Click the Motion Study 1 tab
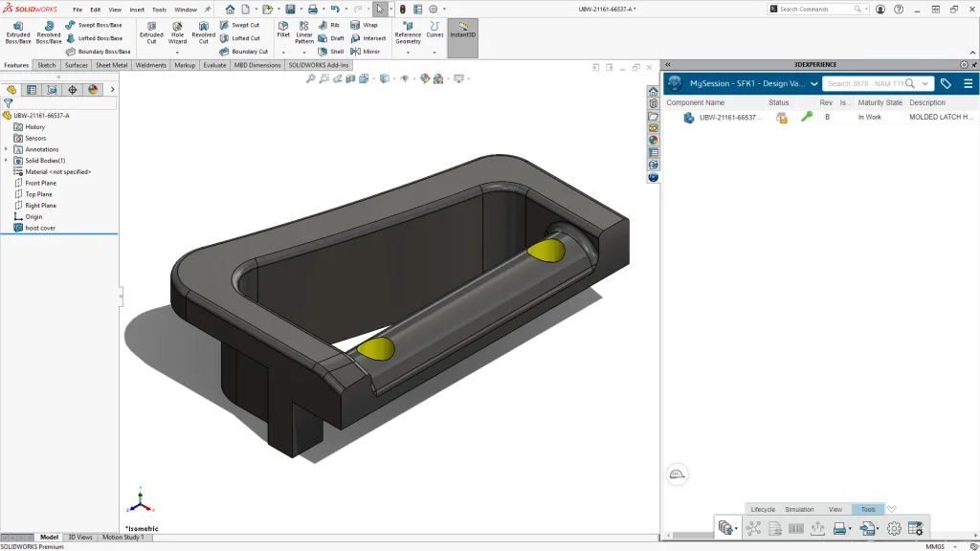Screen dimensions: 980x551 pyautogui.click(x=123, y=538)
